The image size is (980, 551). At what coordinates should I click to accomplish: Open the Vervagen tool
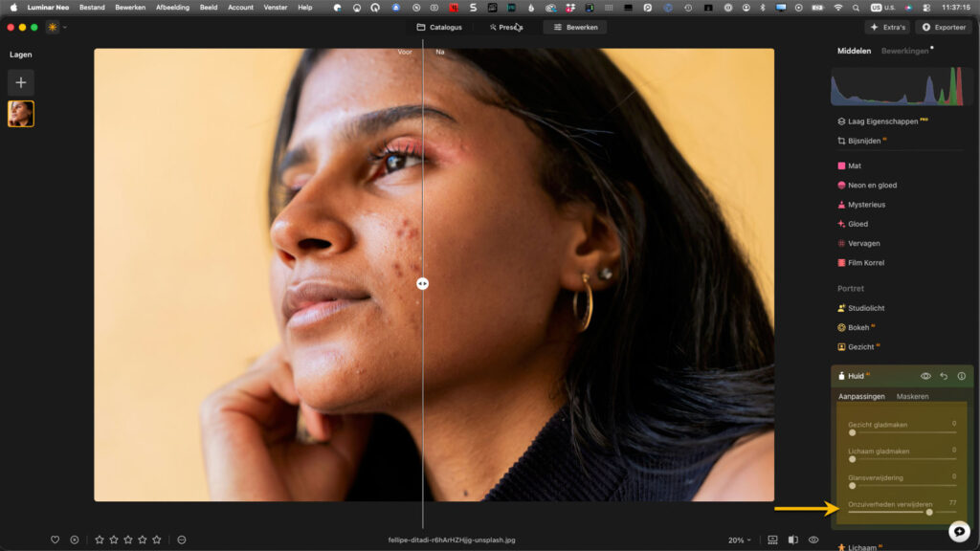click(858, 244)
